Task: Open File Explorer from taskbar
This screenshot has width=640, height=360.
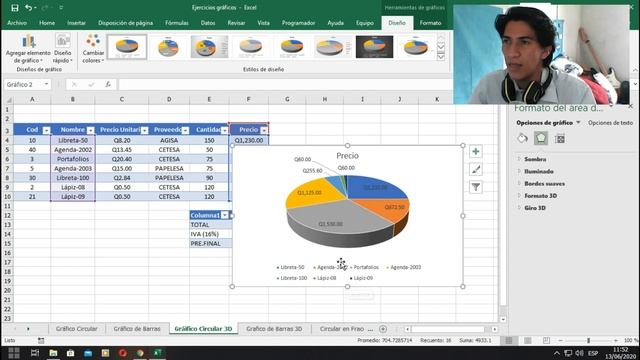Action: [x=53, y=353]
